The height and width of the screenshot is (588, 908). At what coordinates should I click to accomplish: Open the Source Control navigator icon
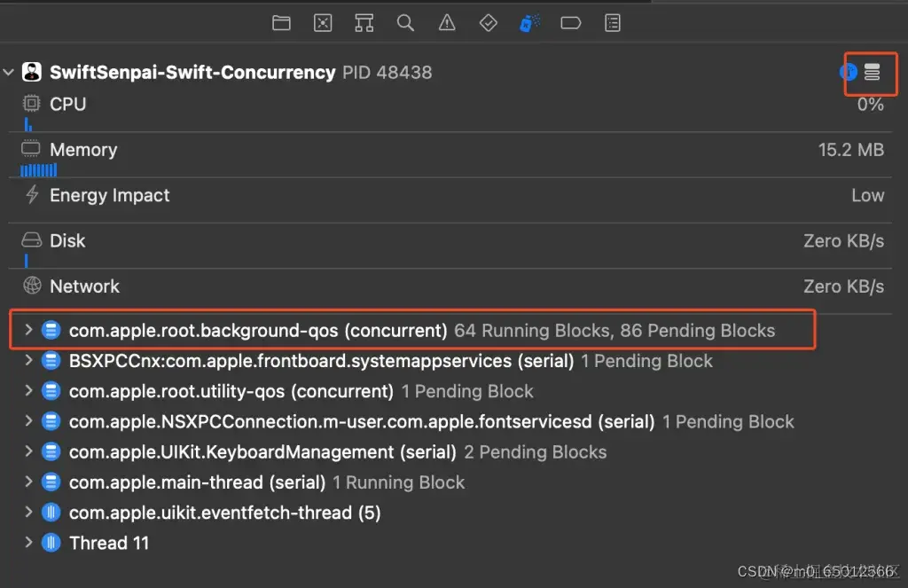[x=323, y=23]
